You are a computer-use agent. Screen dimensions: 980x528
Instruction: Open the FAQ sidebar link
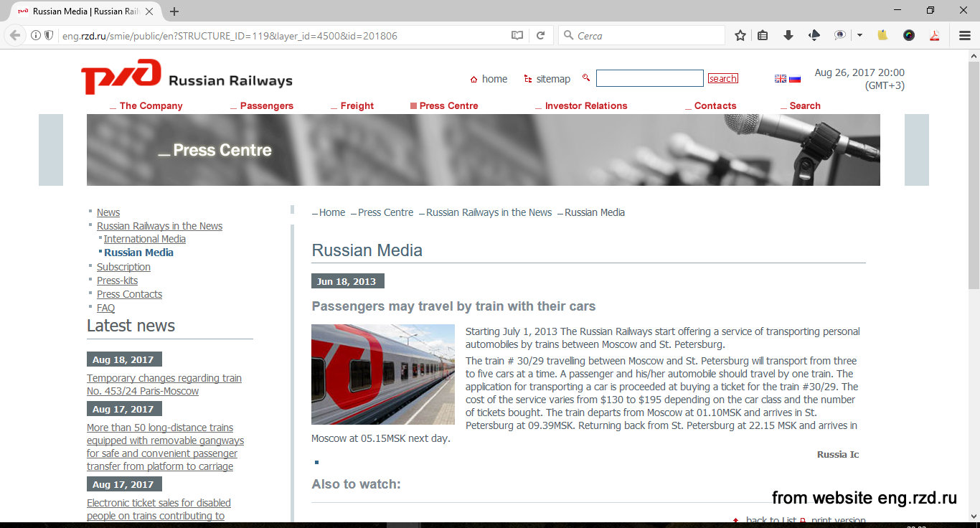pos(105,308)
